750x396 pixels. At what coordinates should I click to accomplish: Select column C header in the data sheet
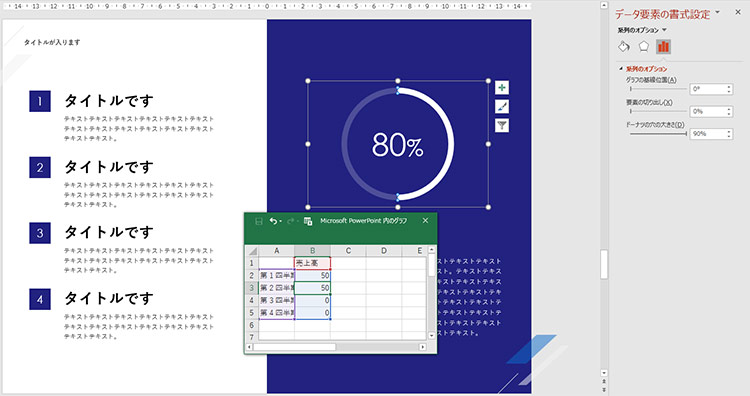click(x=348, y=251)
